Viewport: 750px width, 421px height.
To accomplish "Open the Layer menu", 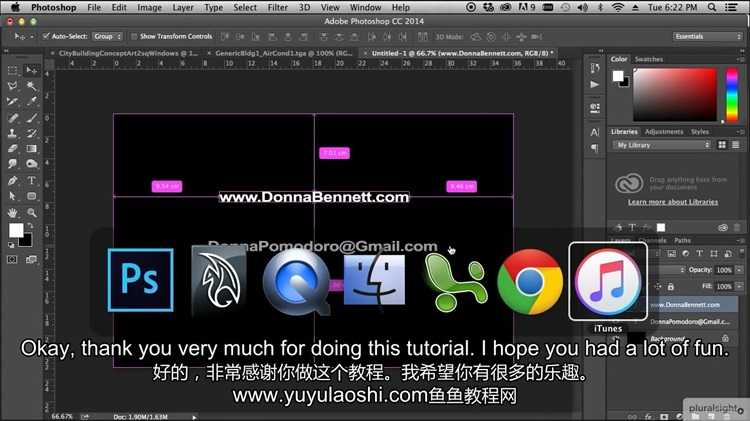I will click(x=183, y=7).
